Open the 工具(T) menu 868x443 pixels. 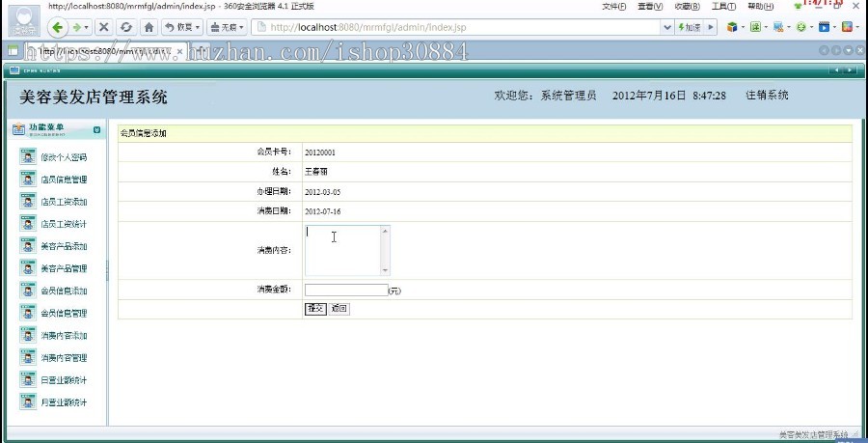click(723, 6)
